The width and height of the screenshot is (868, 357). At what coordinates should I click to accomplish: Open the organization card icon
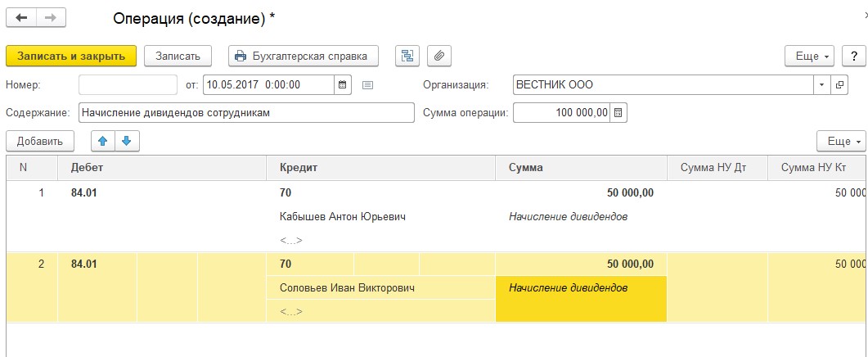[839, 85]
